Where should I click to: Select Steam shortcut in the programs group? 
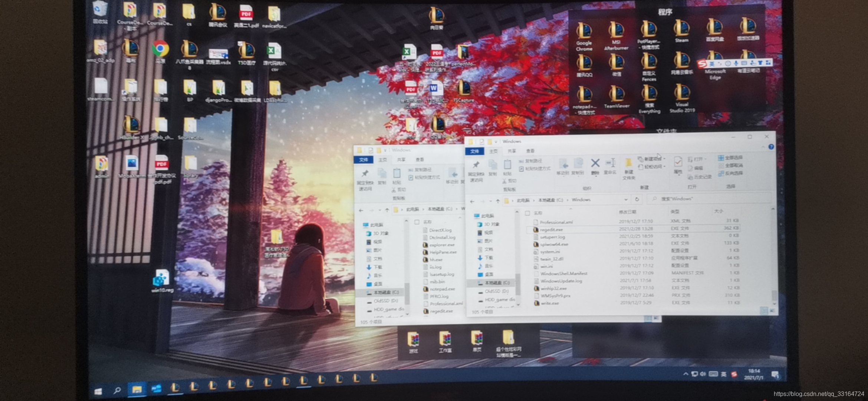682,31
